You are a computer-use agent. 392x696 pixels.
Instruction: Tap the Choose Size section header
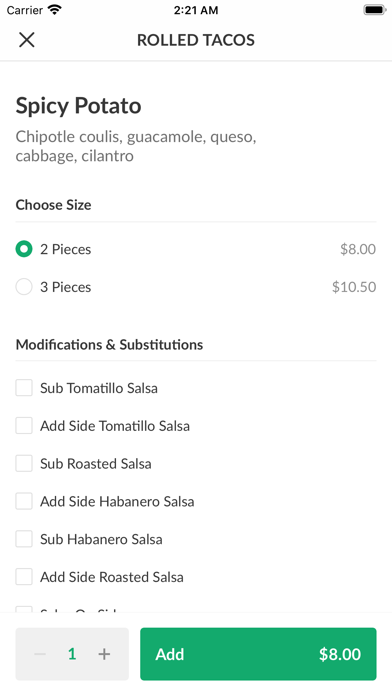tap(53, 205)
